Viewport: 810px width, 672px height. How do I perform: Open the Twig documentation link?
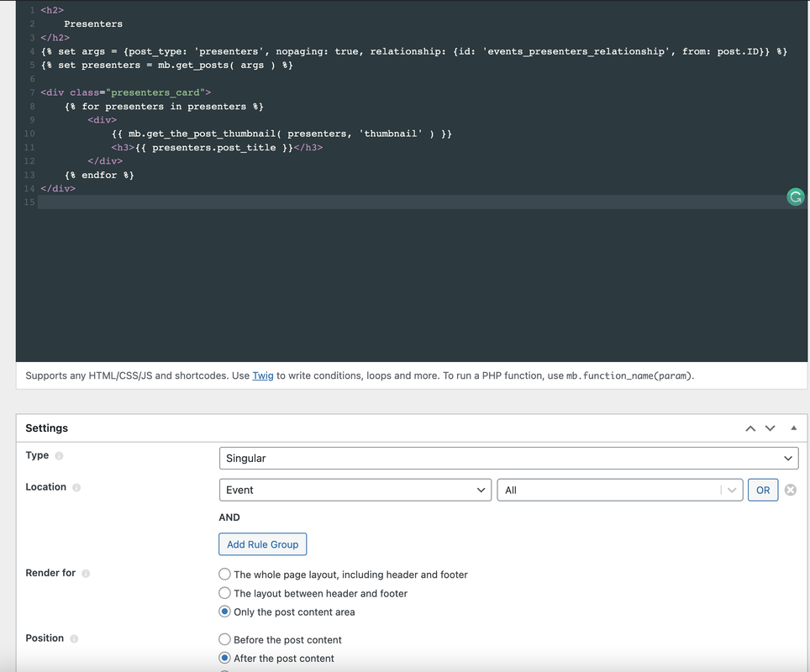pos(262,375)
